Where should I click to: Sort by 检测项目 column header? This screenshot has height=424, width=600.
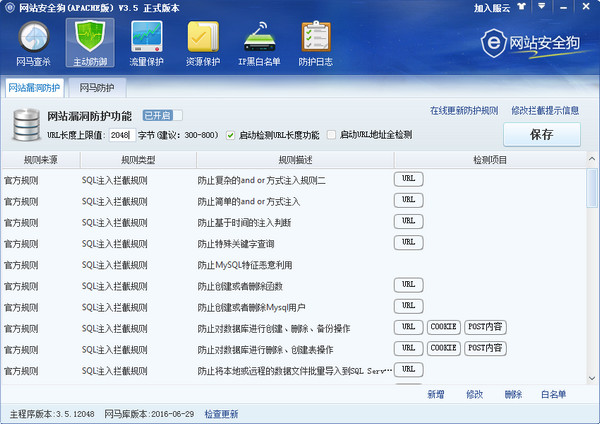pyautogui.click(x=490, y=160)
